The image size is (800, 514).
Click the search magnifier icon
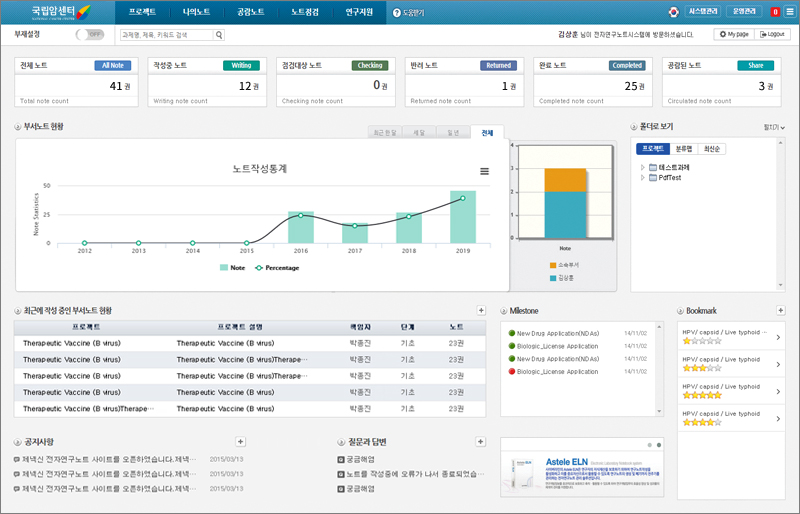tap(219, 35)
